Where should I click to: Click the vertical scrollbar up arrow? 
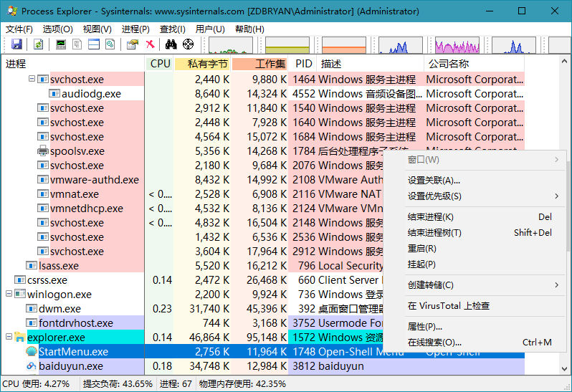pyautogui.click(x=564, y=62)
